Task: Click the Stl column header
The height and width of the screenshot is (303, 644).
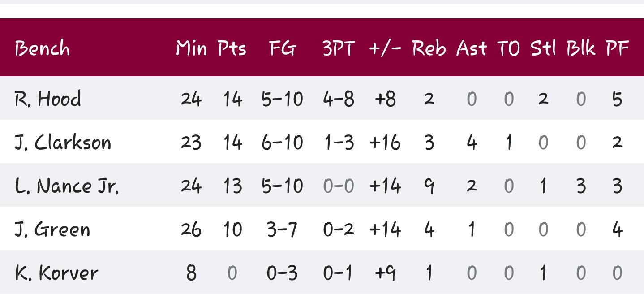Action: pyautogui.click(x=543, y=48)
